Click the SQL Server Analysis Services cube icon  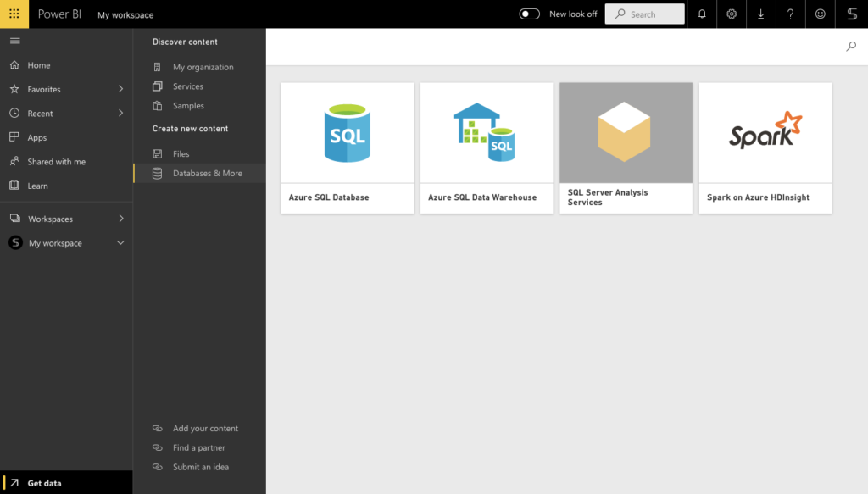(624, 131)
